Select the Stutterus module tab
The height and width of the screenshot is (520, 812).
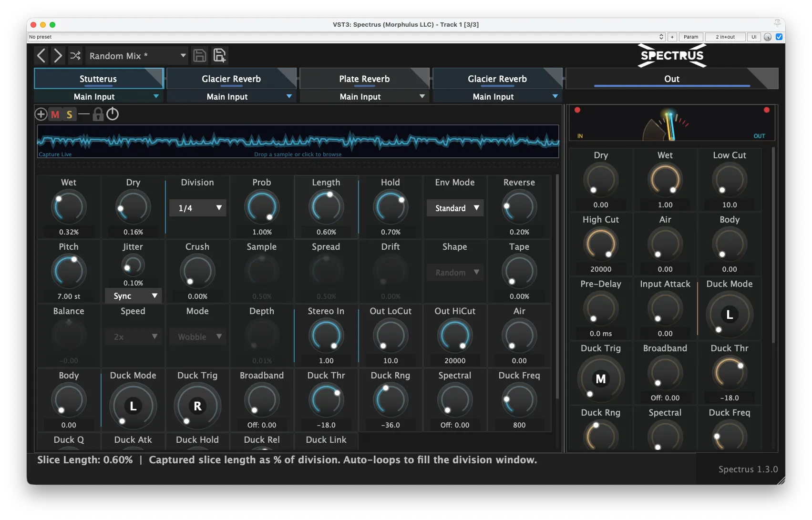click(98, 79)
